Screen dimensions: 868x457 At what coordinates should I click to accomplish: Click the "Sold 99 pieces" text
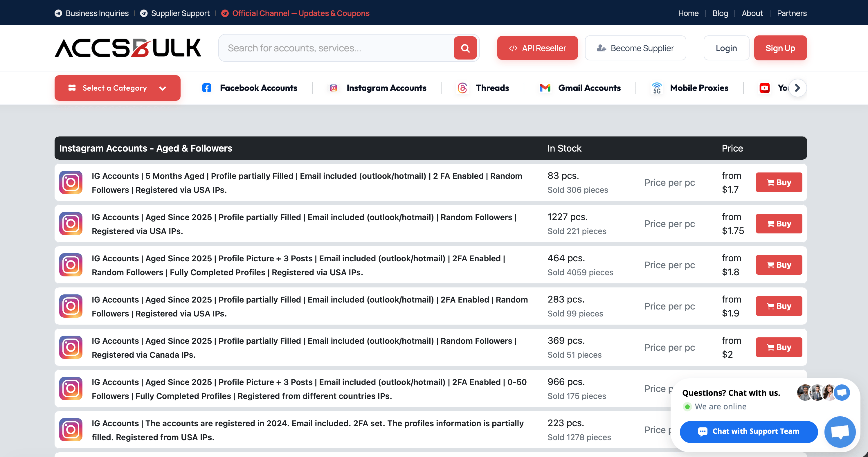pyautogui.click(x=575, y=314)
